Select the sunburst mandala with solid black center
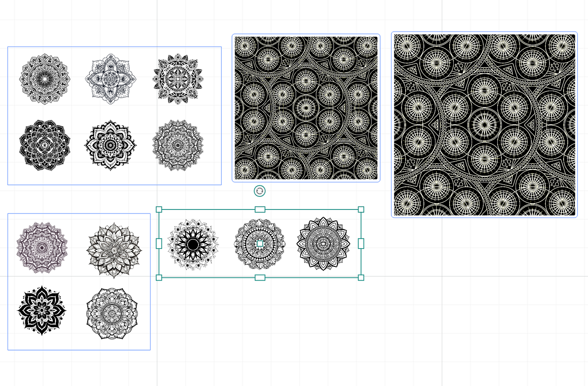Image resolution: width=588 pixels, height=386 pixels. pyautogui.click(x=193, y=244)
